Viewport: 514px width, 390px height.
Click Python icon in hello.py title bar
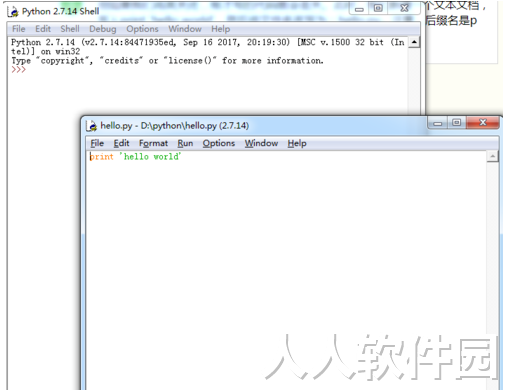click(x=92, y=126)
